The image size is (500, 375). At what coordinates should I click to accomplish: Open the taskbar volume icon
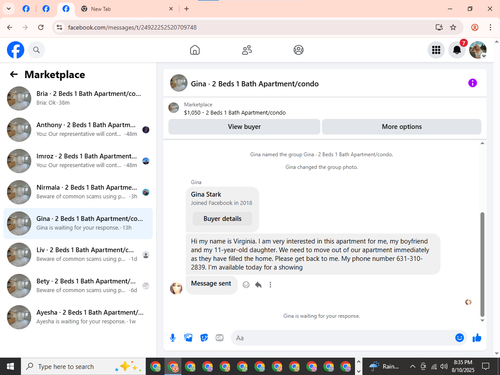tap(444, 367)
